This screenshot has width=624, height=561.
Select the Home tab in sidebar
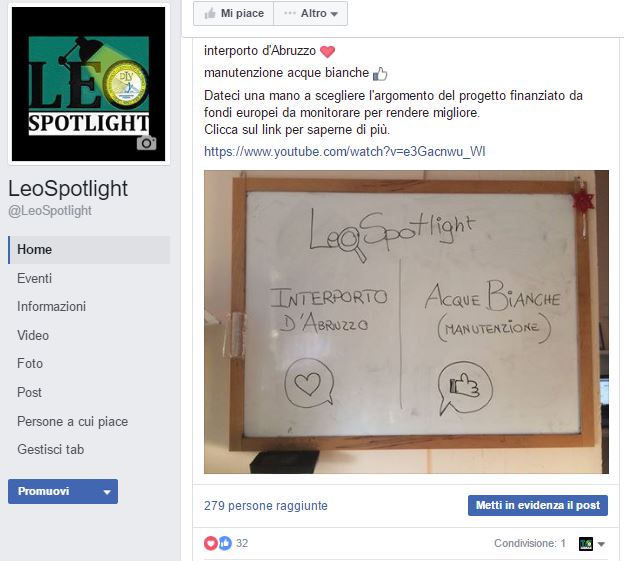(89, 250)
